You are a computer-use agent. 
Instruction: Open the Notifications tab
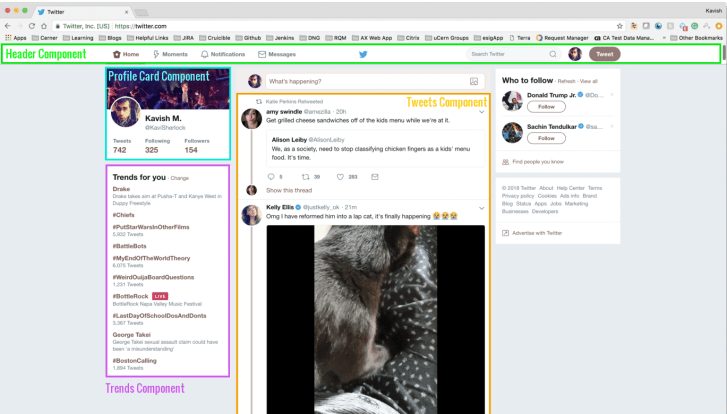[x=223, y=54]
